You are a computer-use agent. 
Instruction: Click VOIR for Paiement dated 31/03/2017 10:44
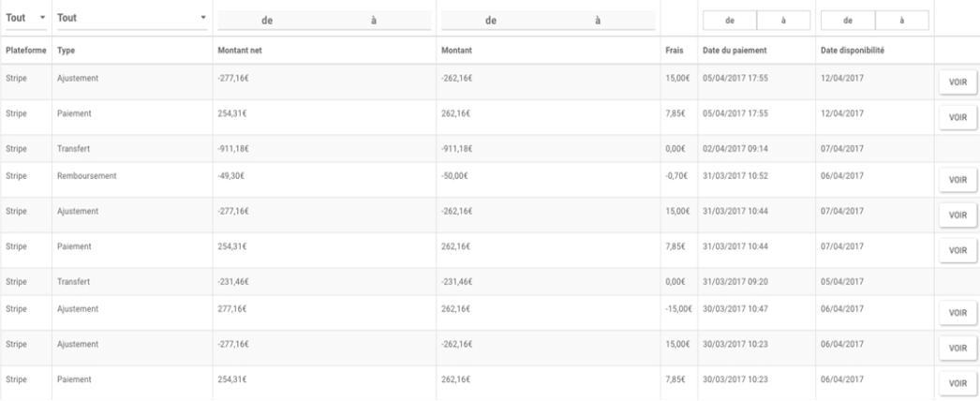coord(958,250)
